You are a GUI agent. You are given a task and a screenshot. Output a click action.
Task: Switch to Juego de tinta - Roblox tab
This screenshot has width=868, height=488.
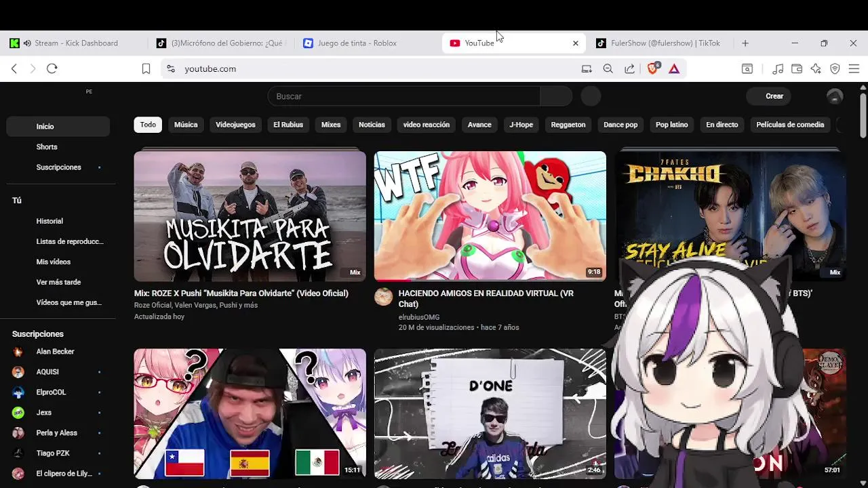pyautogui.click(x=366, y=43)
